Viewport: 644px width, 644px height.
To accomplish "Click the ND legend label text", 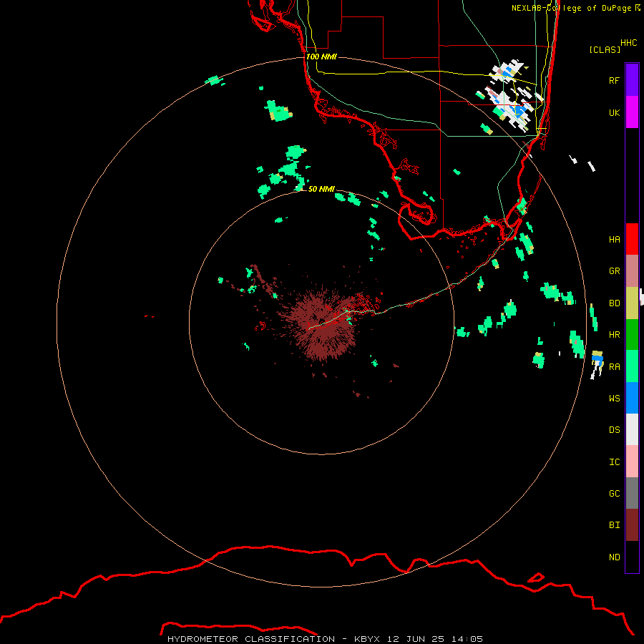I will [x=615, y=557].
